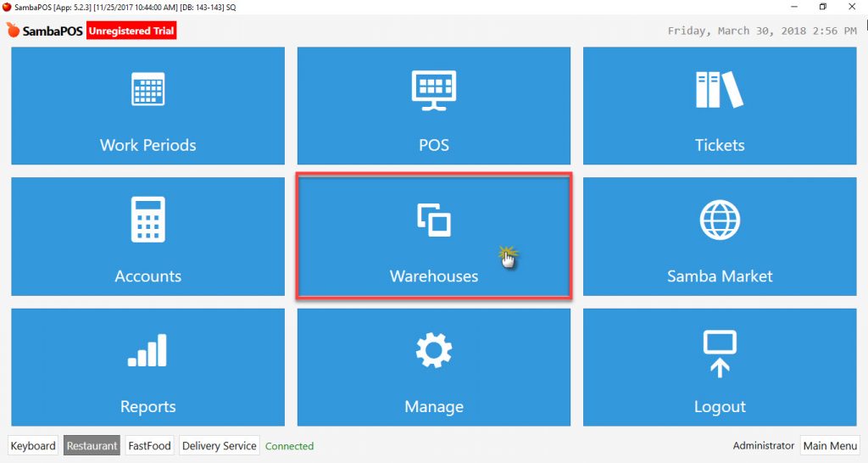
Task: Click the title bar apple icon
Action: [x=7, y=7]
